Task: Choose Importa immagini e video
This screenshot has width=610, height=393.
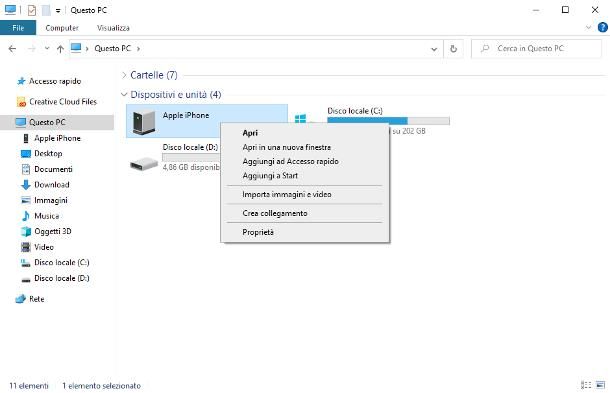Action: 287,194
